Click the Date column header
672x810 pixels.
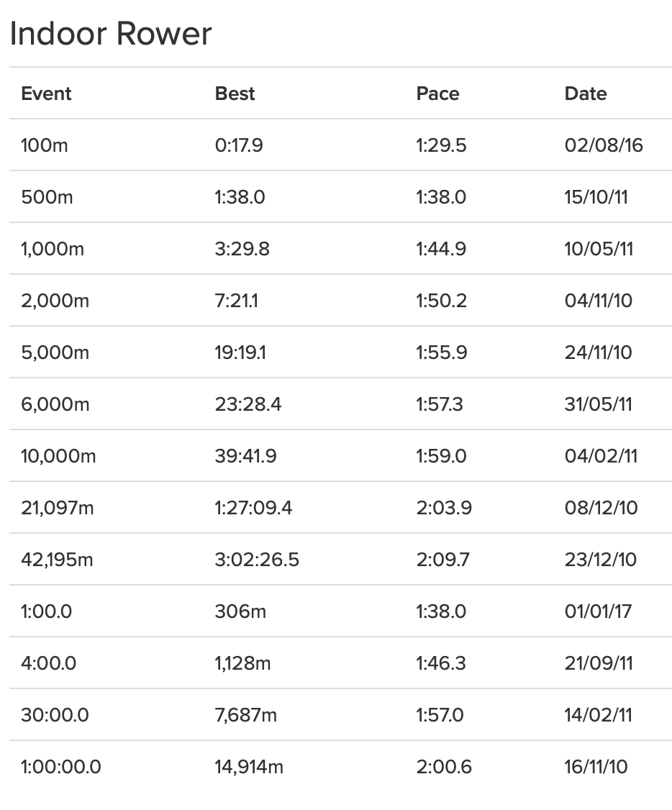pos(585,94)
